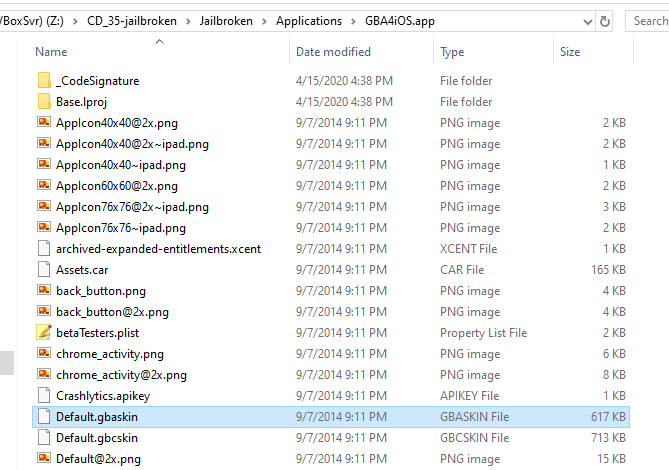
Task: Expand the chevron after Jailbroken breadcrumb
Action: [x=264, y=21]
